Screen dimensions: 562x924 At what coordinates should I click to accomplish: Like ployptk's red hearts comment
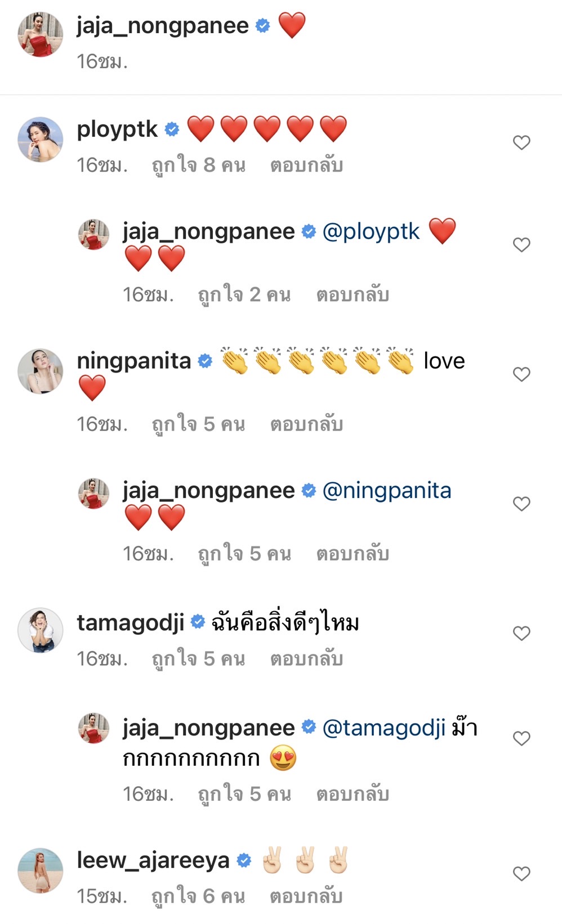[521, 143]
